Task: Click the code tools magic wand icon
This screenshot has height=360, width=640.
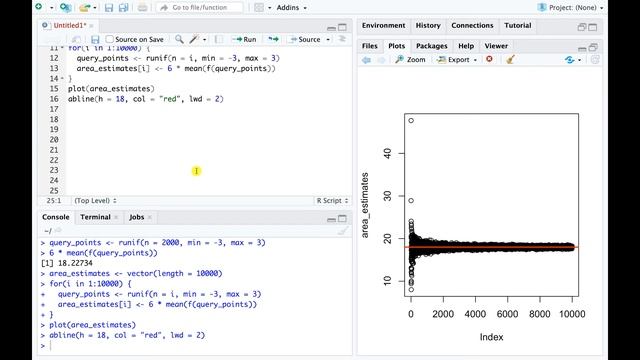Action: 193,39
